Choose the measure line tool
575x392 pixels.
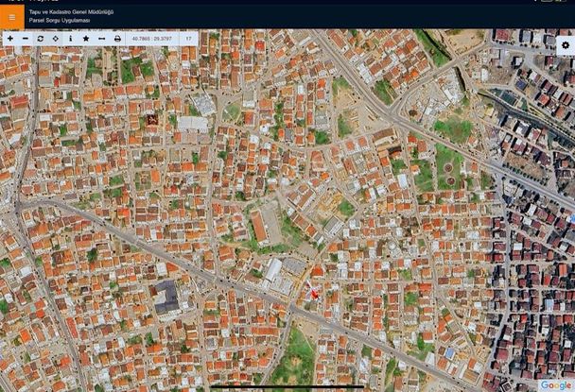101,39
